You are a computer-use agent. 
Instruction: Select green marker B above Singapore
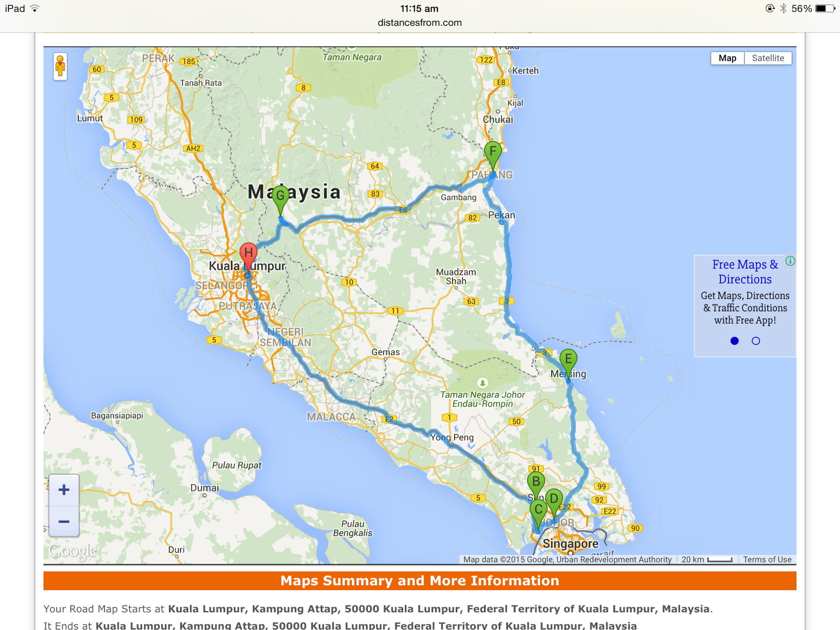[536, 481]
